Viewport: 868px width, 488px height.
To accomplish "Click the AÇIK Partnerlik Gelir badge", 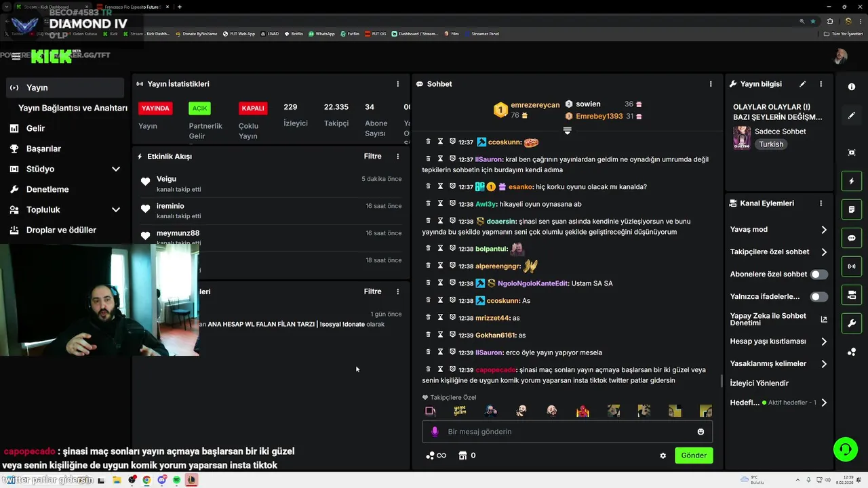I will coord(199,108).
